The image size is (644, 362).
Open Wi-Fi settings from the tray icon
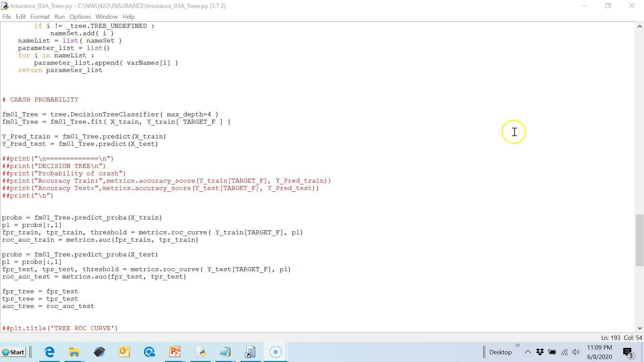click(x=564, y=352)
